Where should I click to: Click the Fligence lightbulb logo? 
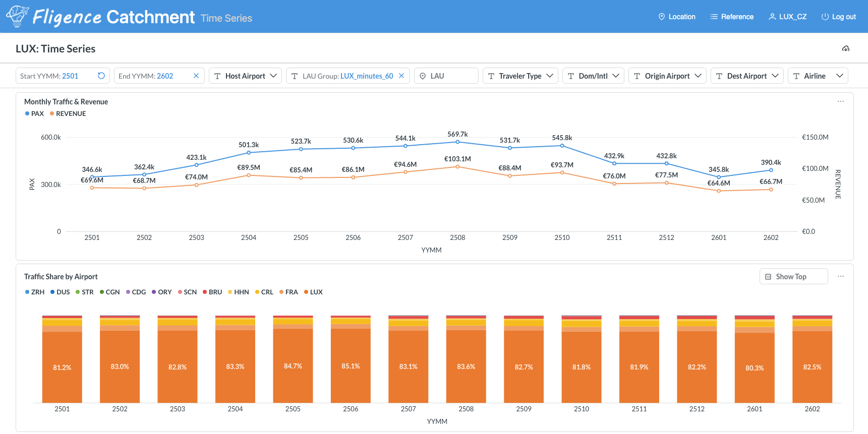(x=18, y=16)
